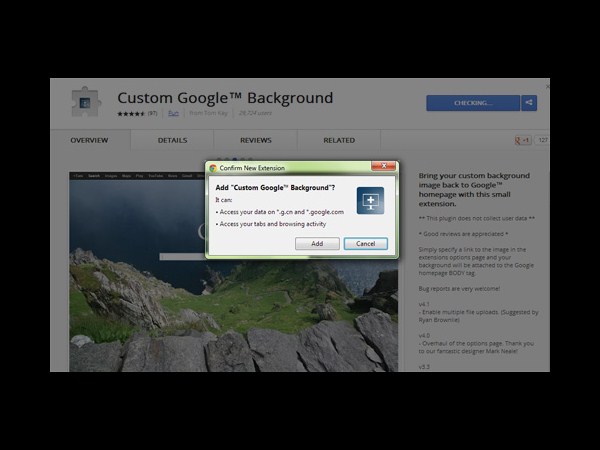Click the Add button in the dialog

tap(317, 244)
